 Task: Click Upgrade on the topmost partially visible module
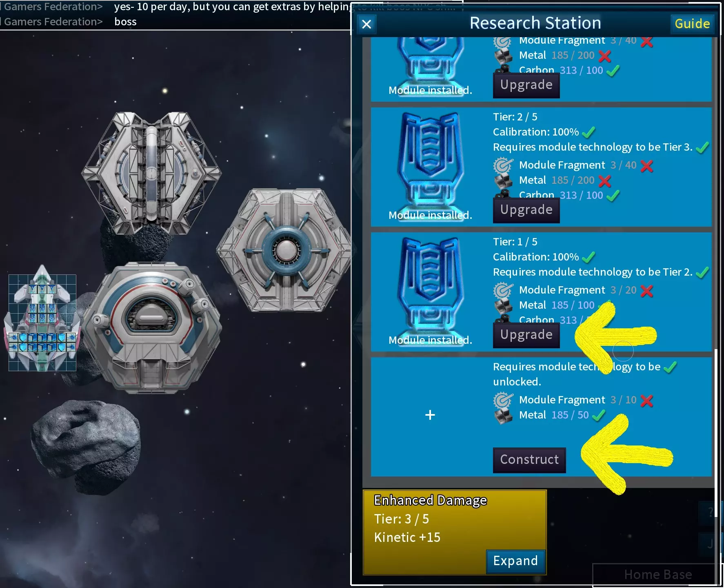[526, 85]
